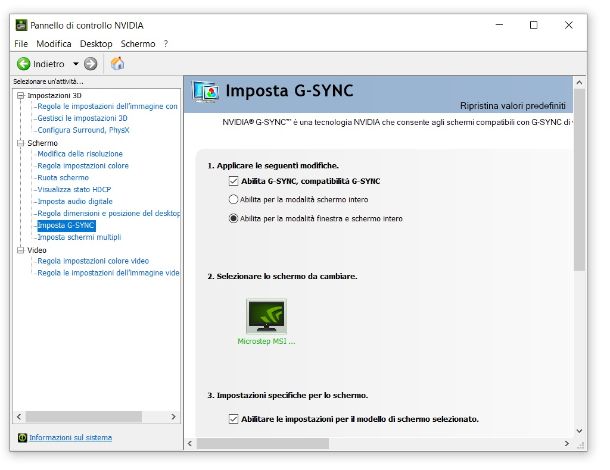The image size is (610, 470).
Task: Click left arrow of main panel horizontal scrollbar
Action: click(x=190, y=444)
